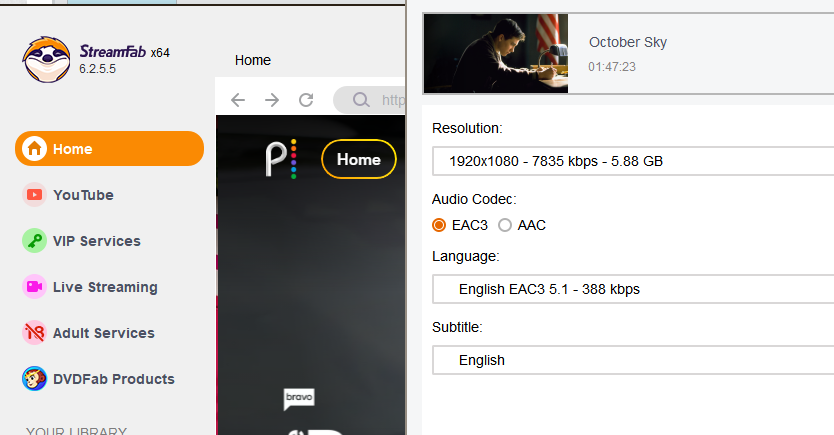Open the Subtitle dropdown
This screenshot has height=435, width=834.
coord(632,360)
